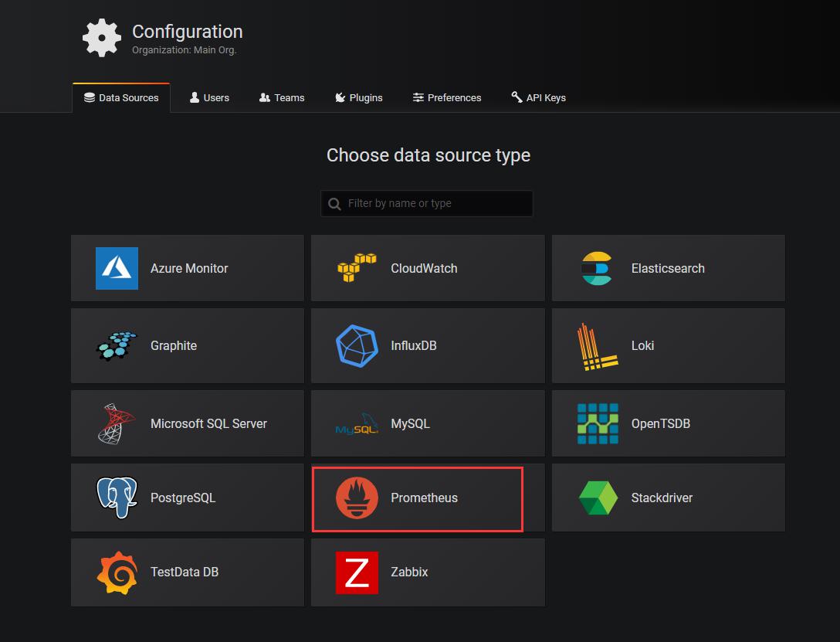Click the search magnifier icon

tap(334, 204)
